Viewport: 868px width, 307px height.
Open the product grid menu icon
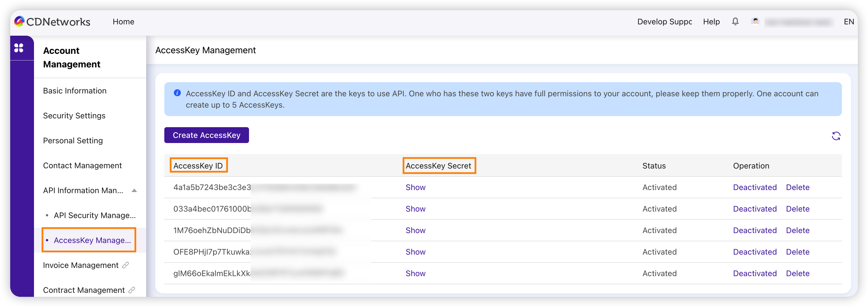coord(19,48)
